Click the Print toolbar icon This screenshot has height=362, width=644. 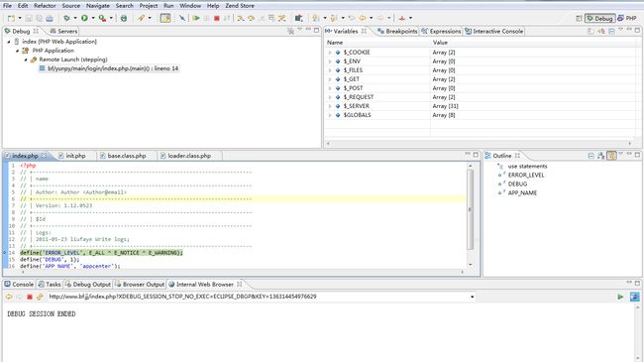50,18
